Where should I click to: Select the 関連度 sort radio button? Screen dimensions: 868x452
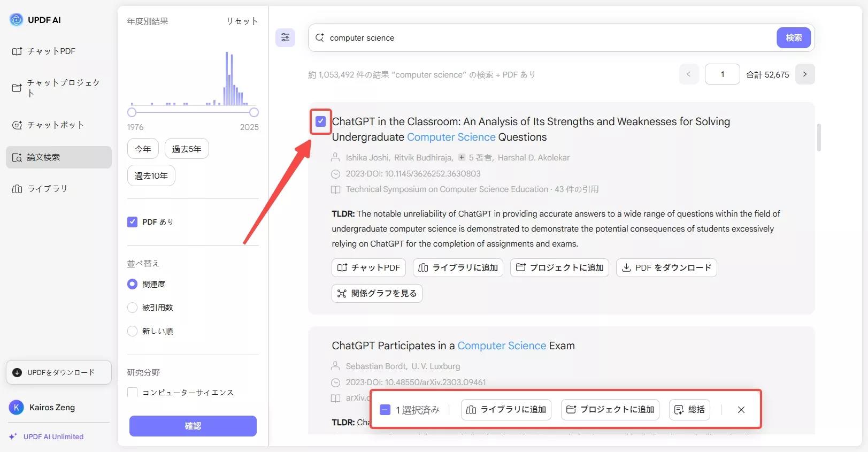click(132, 284)
